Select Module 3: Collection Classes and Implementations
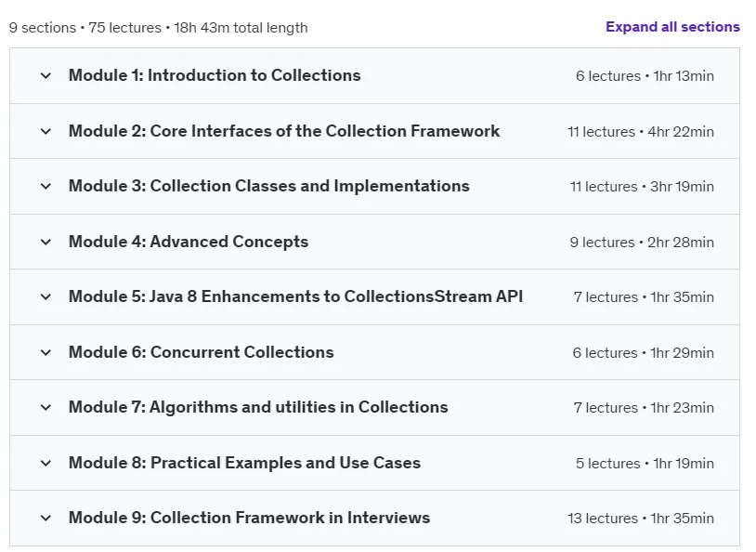 [x=269, y=186]
